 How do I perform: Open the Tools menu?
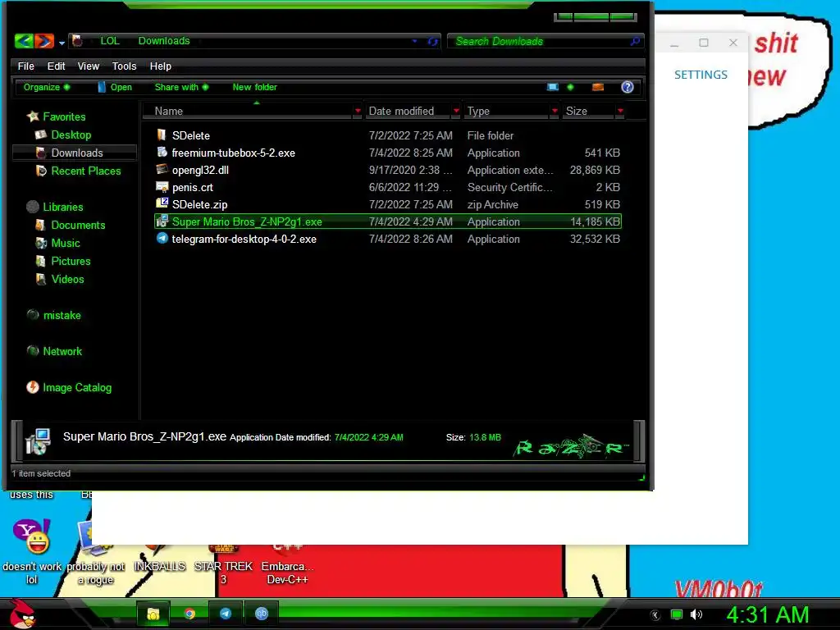(125, 66)
